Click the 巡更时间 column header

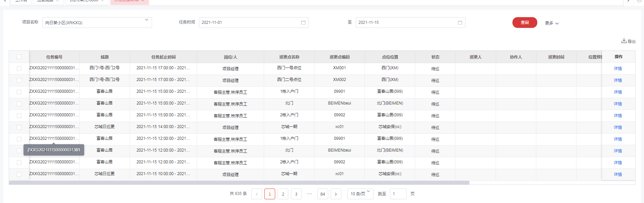[556, 57]
